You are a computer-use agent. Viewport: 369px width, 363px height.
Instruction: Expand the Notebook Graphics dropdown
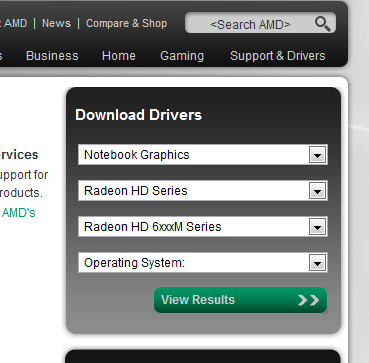click(x=203, y=155)
